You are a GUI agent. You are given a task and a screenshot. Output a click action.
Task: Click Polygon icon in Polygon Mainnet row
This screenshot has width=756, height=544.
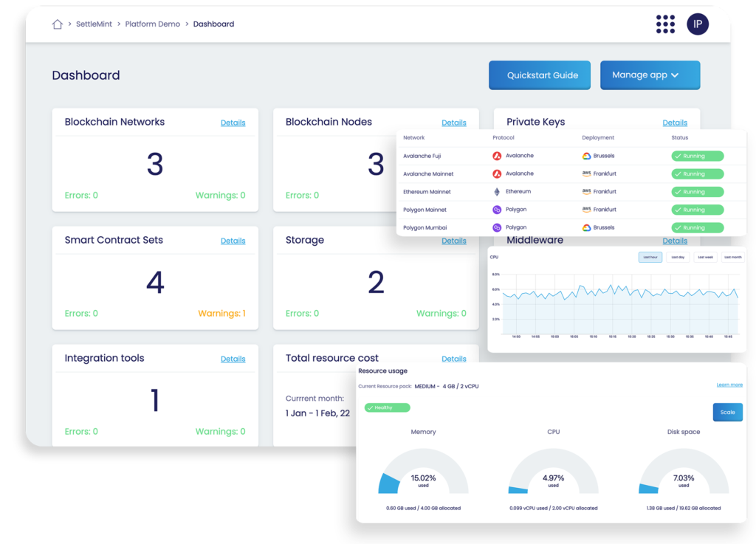click(497, 210)
